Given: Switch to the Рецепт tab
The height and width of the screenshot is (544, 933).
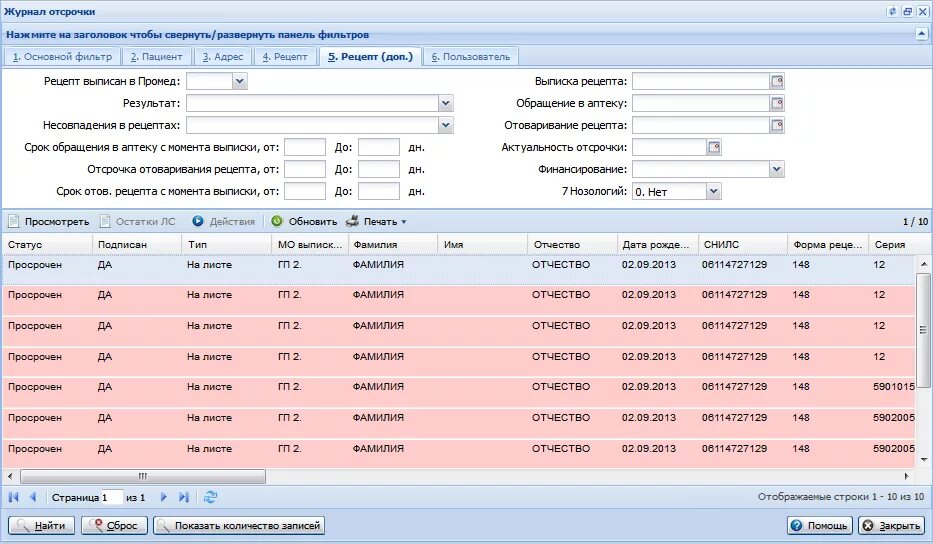Looking at the screenshot, I should pyautogui.click(x=285, y=57).
